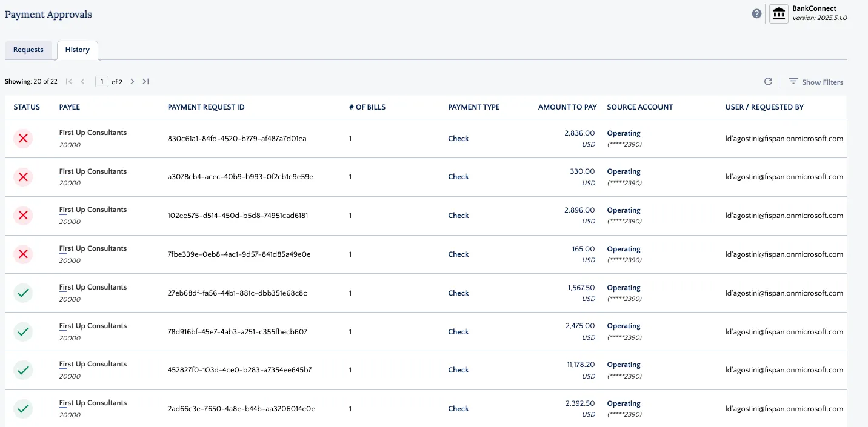Select request ID 2ad66c3e-7650-4a8e-b44b-aa3206014e0e
Screen dimensions: 868x427
(x=242, y=409)
